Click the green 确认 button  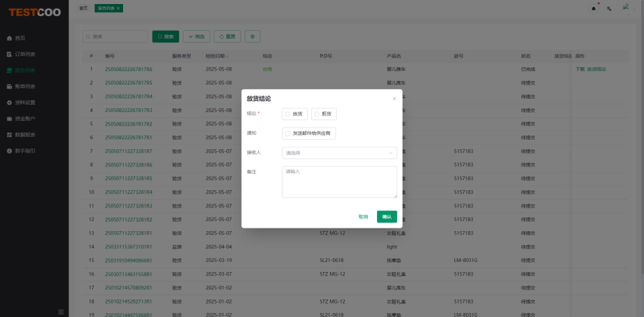click(x=387, y=216)
